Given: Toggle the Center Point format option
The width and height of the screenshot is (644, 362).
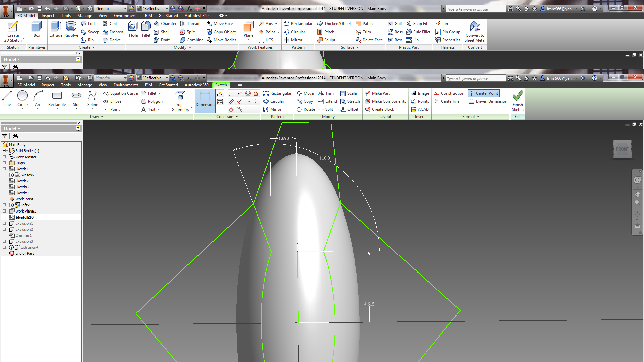Looking at the screenshot, I should point(483,93).
